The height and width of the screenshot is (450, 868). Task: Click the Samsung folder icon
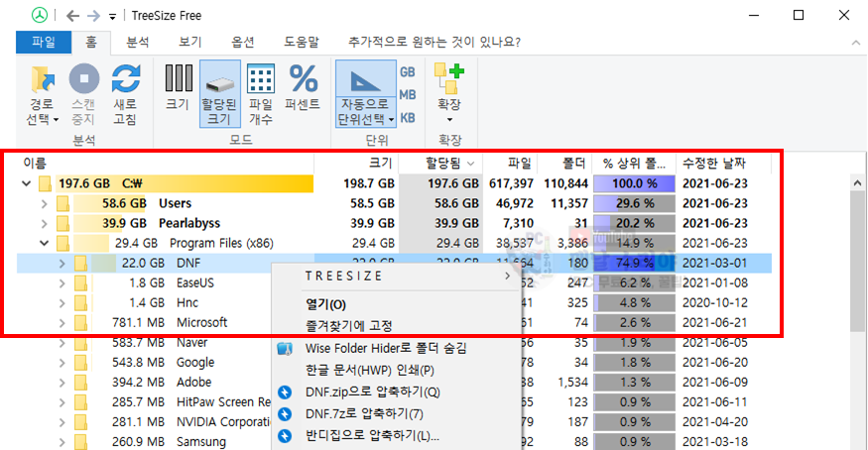pos(80,442)
